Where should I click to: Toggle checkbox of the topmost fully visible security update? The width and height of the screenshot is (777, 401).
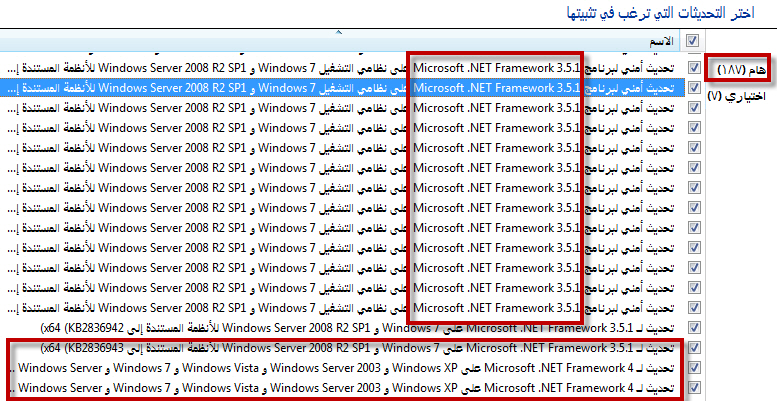pyautogui.click(x=694, y=68)
